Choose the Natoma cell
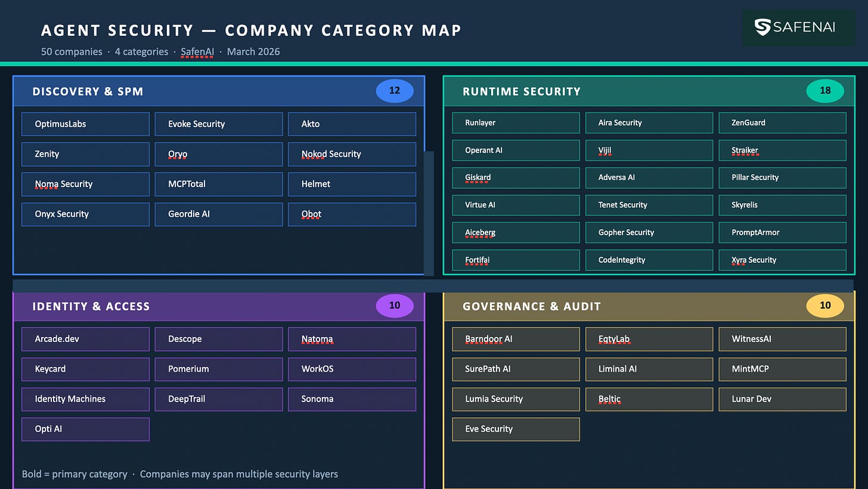The height and width of the screenshot is (489, 868). (352, 339)
